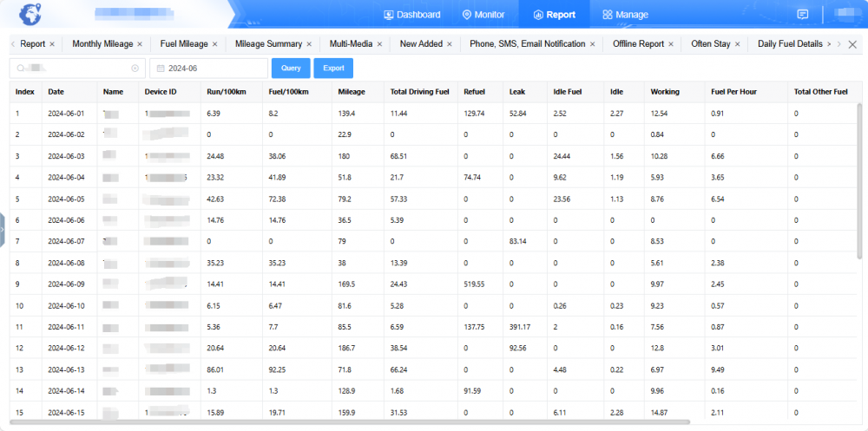Viewport: 868px width, 431px height.
Task: Close the Monthly Mileage tab
Action: click(140, 44)
